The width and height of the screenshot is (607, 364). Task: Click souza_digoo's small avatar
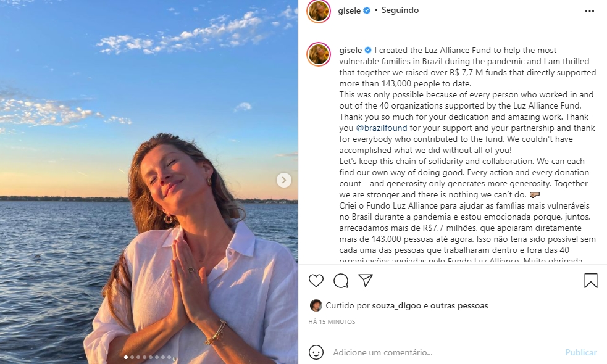point(316,305)
